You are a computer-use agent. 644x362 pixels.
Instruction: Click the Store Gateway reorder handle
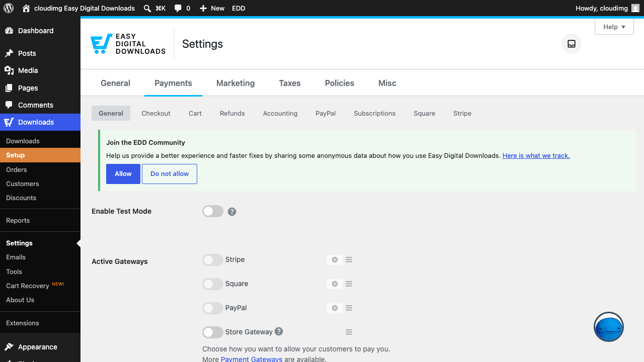tap(349, 332)
